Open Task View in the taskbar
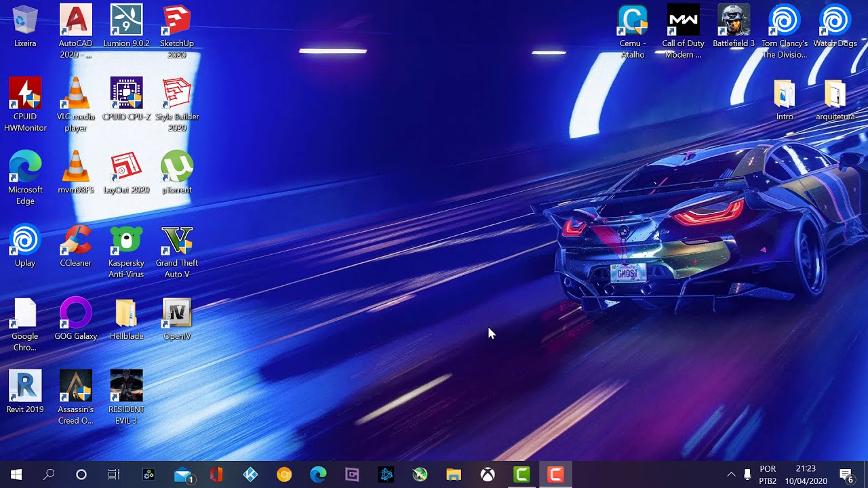This screenshot has width=868, height=488. point(114,474)
